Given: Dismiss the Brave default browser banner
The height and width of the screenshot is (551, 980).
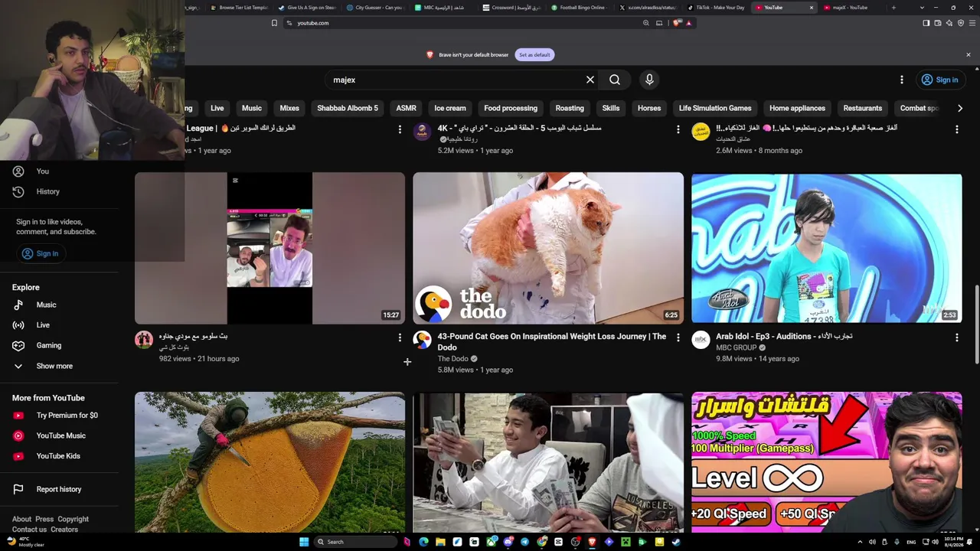Looking at the screenshot, I should click(x=968, y=55).
